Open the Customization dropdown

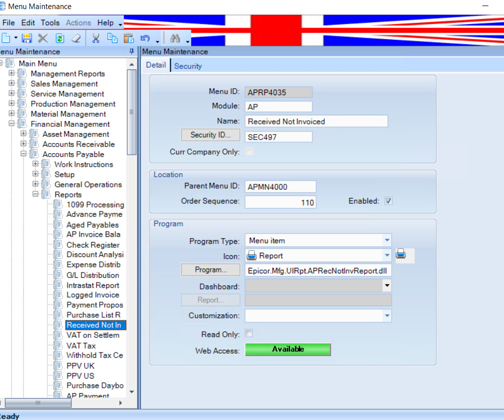pyautogui.click(x=387, y=316)
